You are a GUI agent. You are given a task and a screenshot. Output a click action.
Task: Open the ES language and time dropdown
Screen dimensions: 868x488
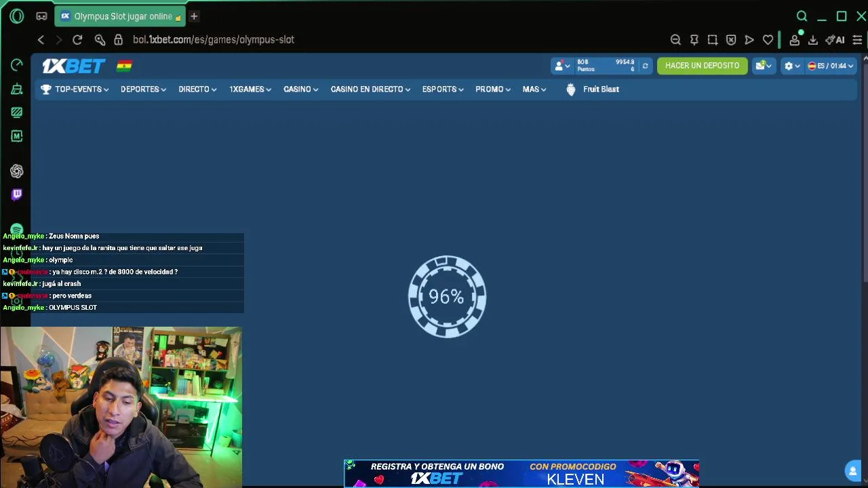tap(830, 66)
